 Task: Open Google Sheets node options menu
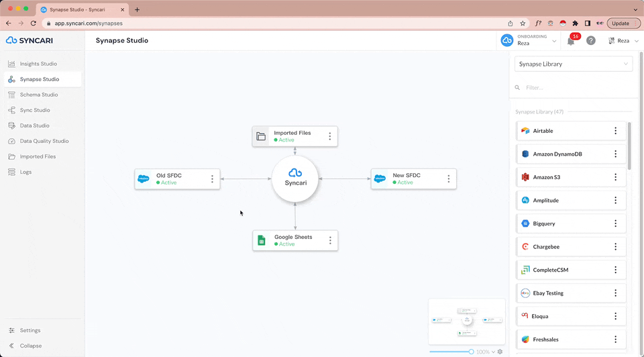pos(330,240)
